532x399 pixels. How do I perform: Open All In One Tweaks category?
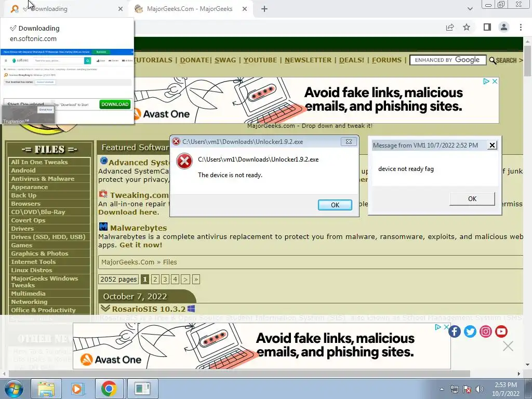[39, 162]
